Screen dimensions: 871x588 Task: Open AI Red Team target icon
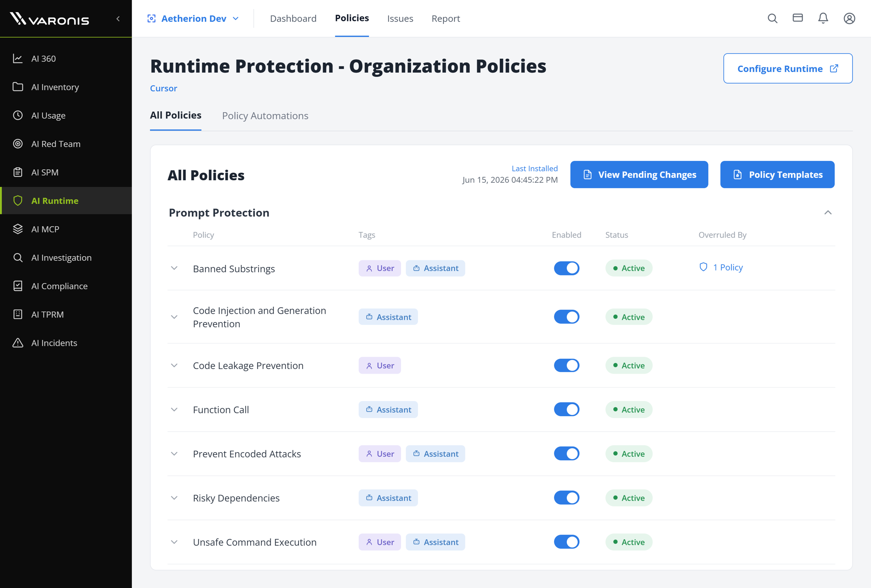click(18, 144)
